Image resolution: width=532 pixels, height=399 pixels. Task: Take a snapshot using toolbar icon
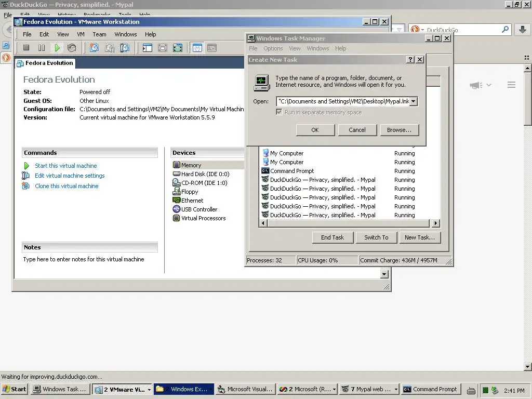coord(94,48)
